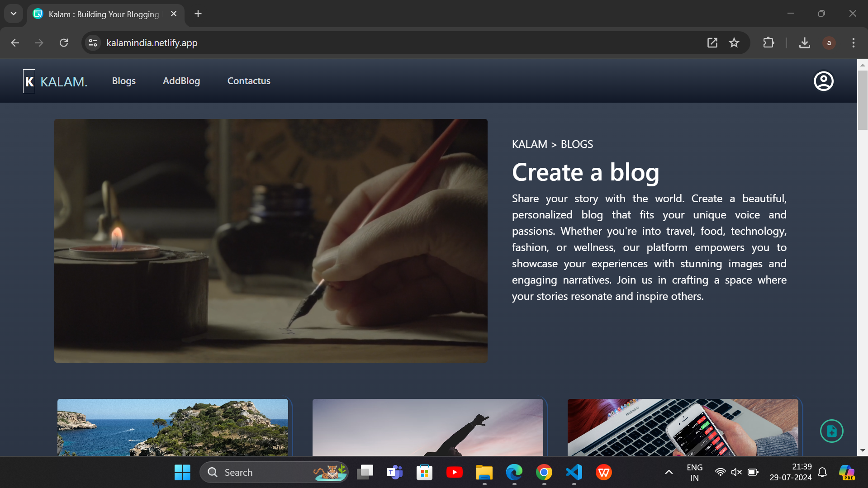
Task: Open the Chrome downloads icon
Action: [804, 43]
